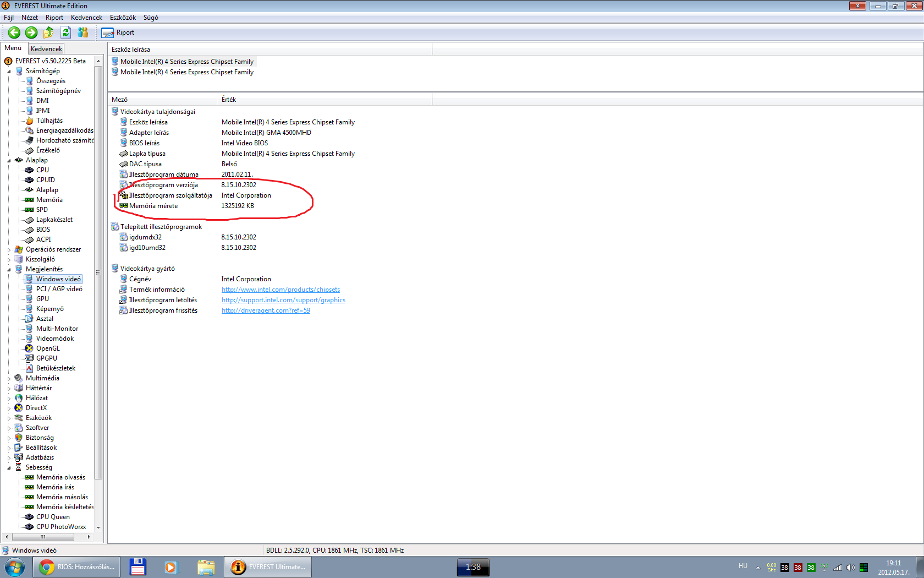924x578 pixels.
Task: Click the green Forward arrow toolbar icon
Action: coord(31,32)
